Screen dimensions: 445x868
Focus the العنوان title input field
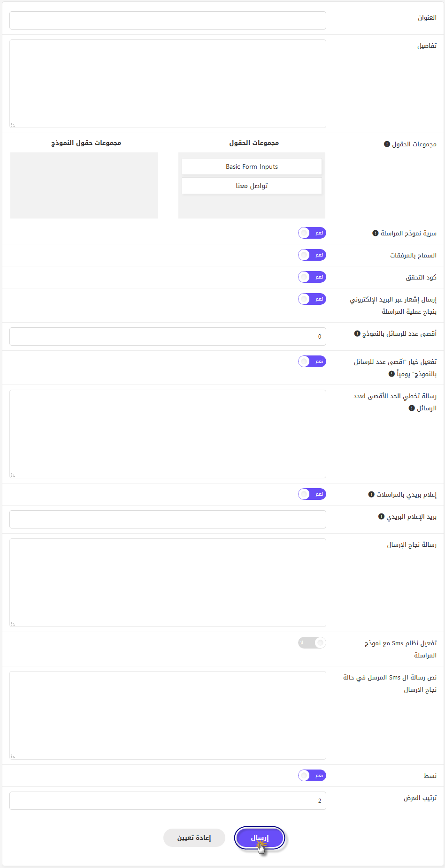click(168, 21)
